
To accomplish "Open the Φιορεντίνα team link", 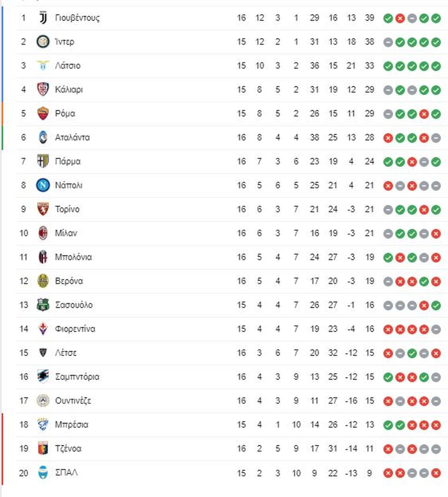I will pyautogui.click(x=75, y=329).
